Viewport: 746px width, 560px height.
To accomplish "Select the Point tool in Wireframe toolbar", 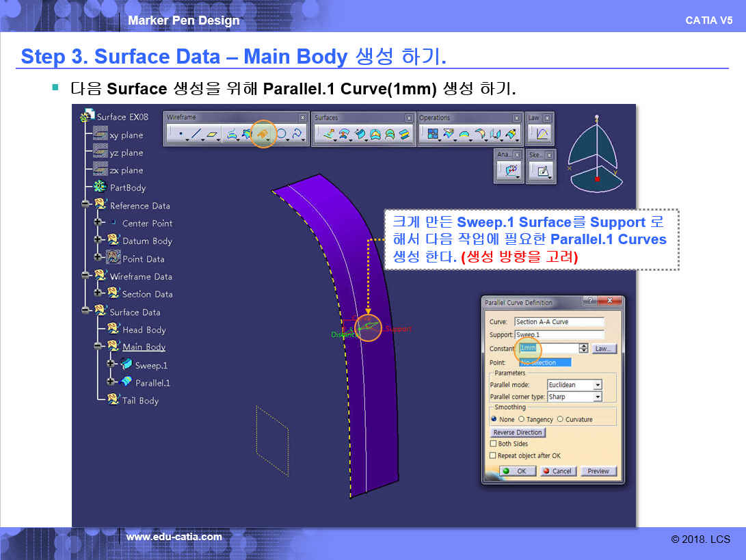I will tap(180, 135).
